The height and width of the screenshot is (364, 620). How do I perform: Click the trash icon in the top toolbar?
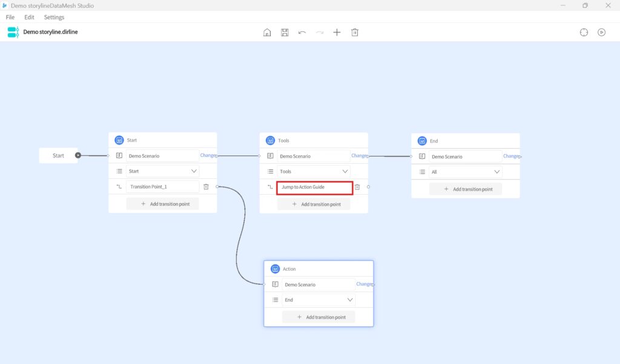355,32
